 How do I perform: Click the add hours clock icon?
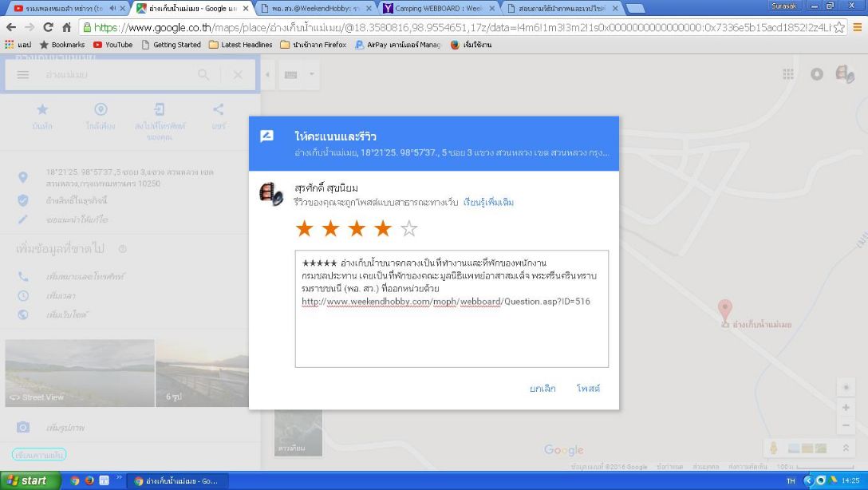coord(22,295)
